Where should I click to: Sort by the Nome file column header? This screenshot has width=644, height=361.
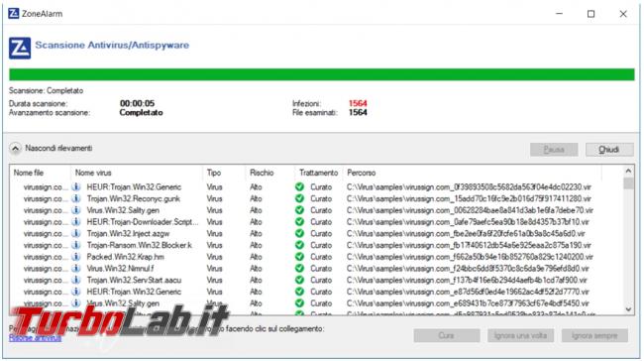[x=29, y=173]
